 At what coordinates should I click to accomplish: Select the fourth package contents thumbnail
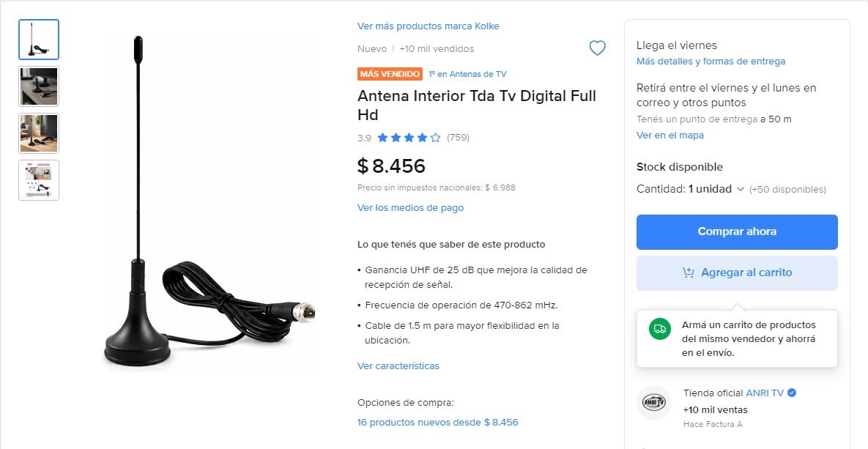coord(39,180)
